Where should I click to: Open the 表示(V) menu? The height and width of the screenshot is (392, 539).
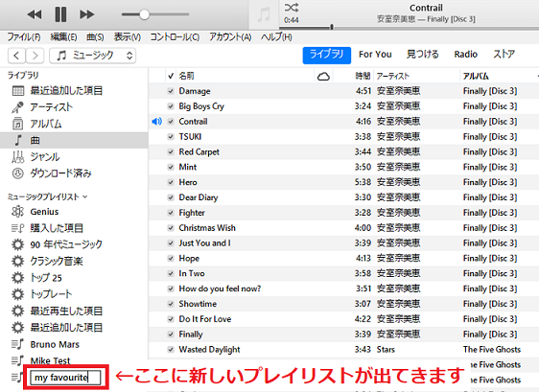[x=128, y=36]
